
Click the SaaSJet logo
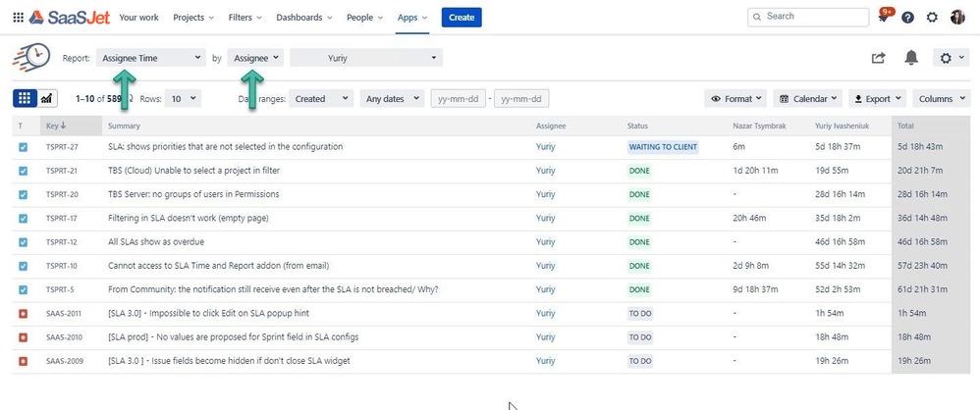(x=70, y=18)
